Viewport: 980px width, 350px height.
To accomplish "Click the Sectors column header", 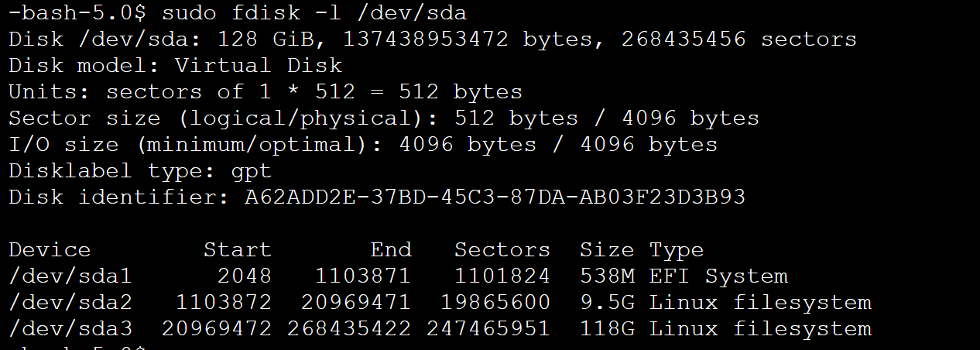I will pos(502,249).
